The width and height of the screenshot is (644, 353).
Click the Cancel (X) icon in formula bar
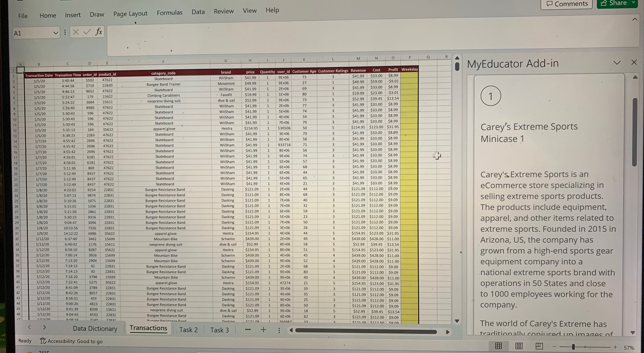point(75,32)
